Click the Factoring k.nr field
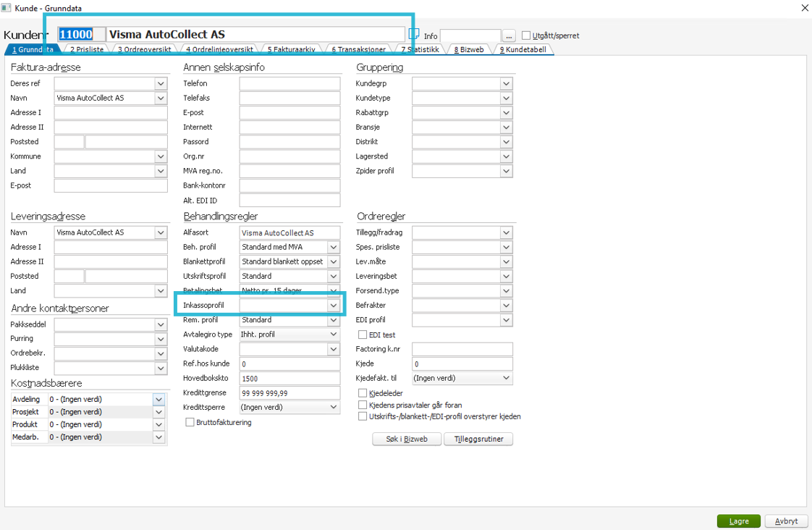 pyautogui.click(x=462, y=349)
